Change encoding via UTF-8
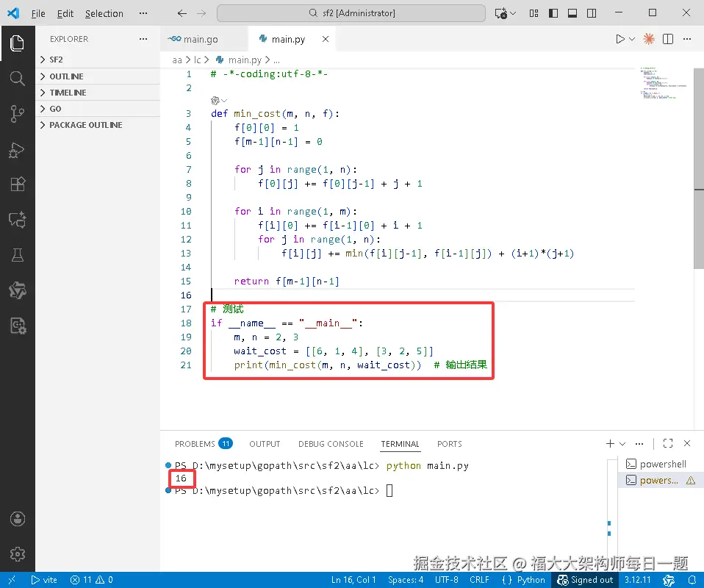This screenshot has width=704, height=588. click(446, 580)
